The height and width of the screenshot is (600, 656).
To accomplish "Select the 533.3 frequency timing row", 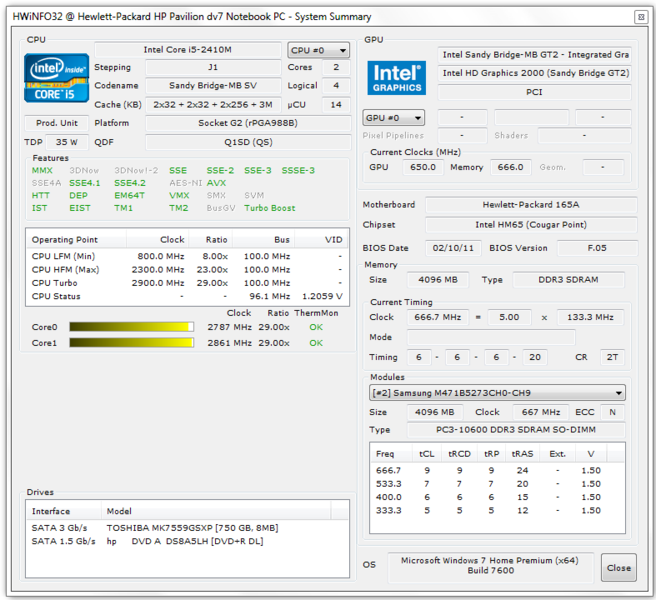I will [497, 484].
